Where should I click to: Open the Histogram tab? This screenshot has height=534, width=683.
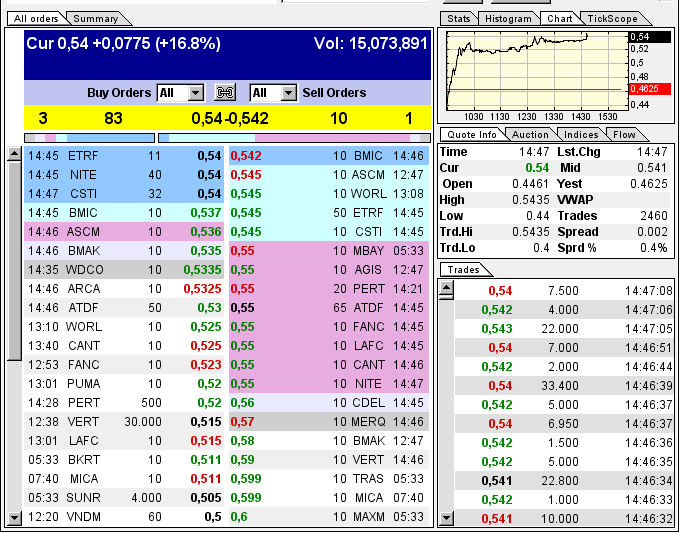point(508,19)
